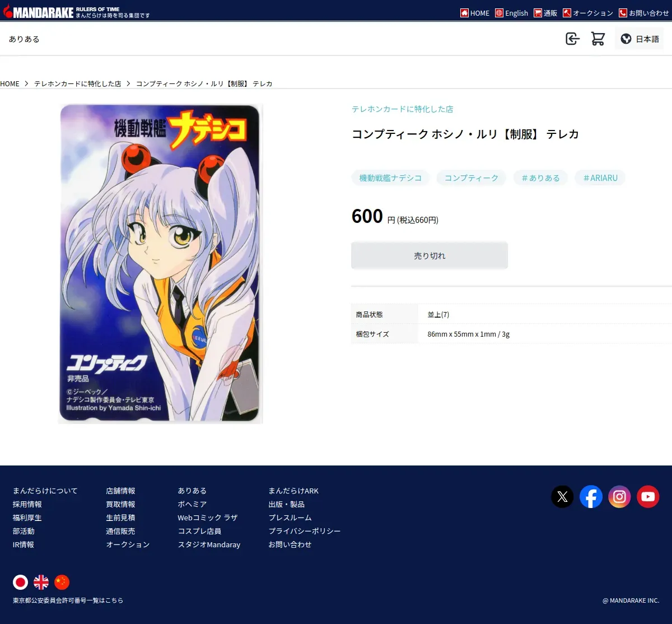
Task: Open プライバシーポリシー footer link
Action: 305,531
